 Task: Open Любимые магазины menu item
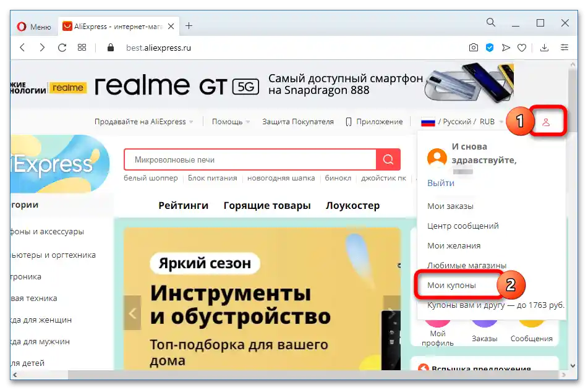point(466,265)
